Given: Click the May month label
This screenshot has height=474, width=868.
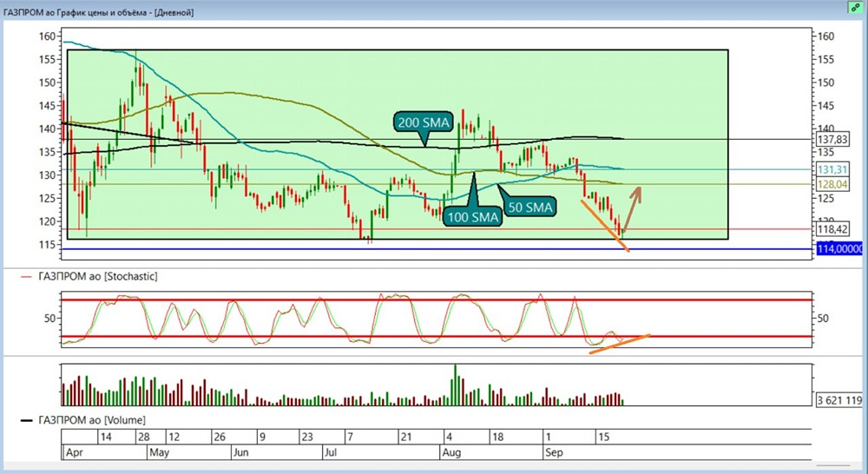Looking at the screenshot, I should point(160,452).
